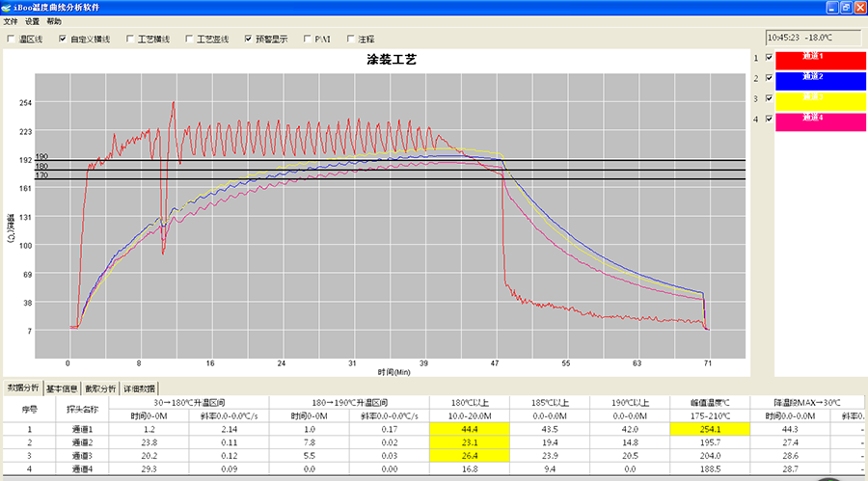The width and height of the screenshot is (868, 481).
Task: Switch to the 截取分析 tab
Action: 101,387
